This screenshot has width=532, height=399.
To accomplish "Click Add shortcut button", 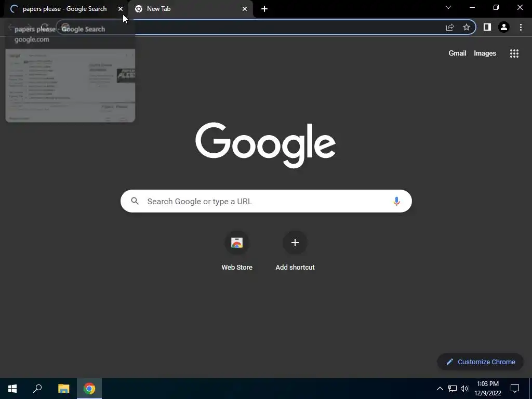I will tap(295, 251).
